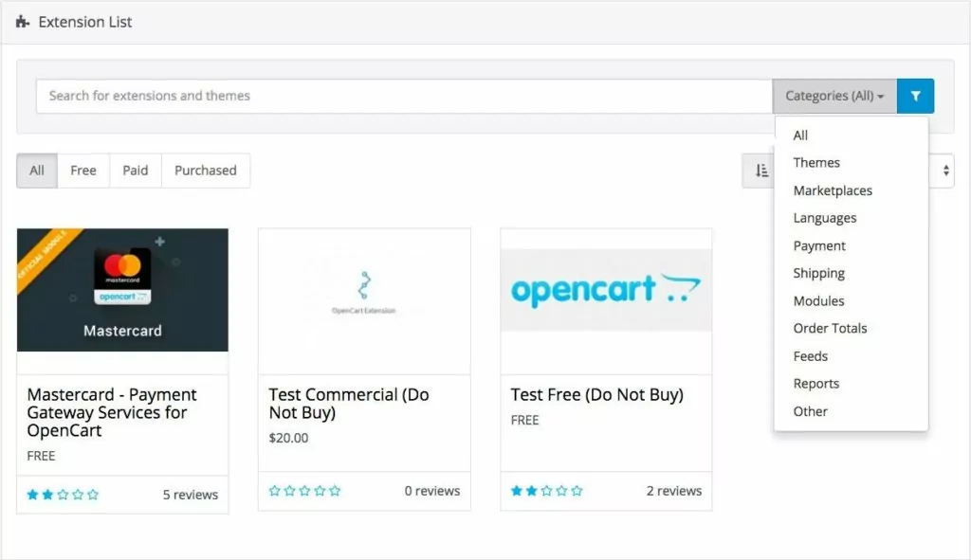Click Test Free star rating

547,491
